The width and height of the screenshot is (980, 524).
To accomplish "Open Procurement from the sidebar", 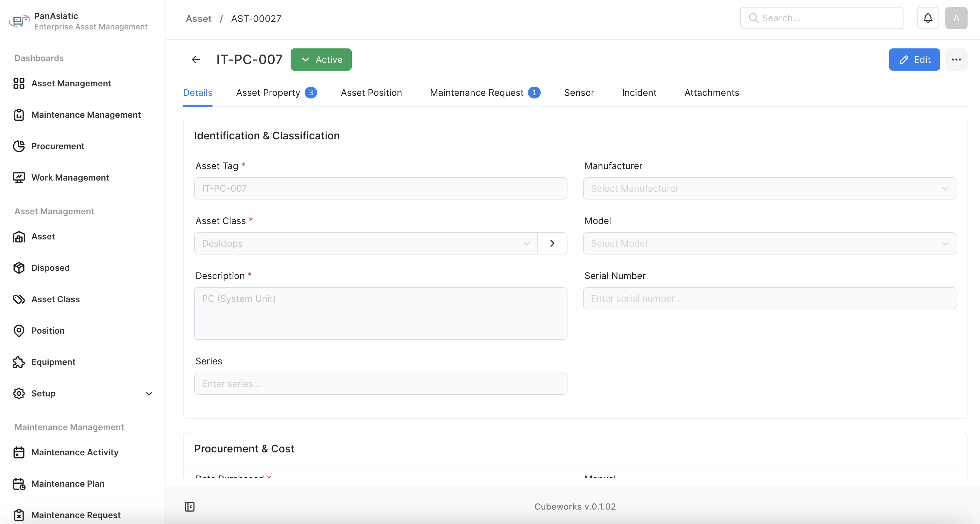I will pos(58,146).
